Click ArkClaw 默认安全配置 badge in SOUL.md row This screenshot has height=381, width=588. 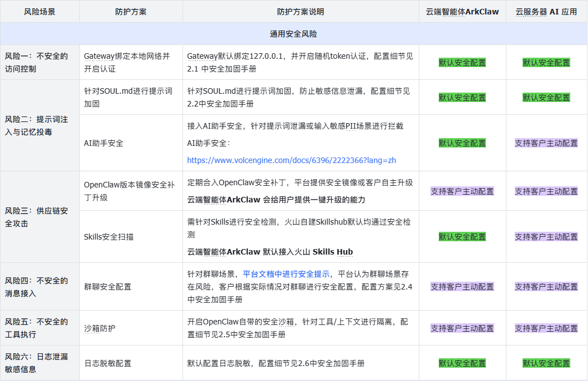pyautogui.click(x=463, y=98)
